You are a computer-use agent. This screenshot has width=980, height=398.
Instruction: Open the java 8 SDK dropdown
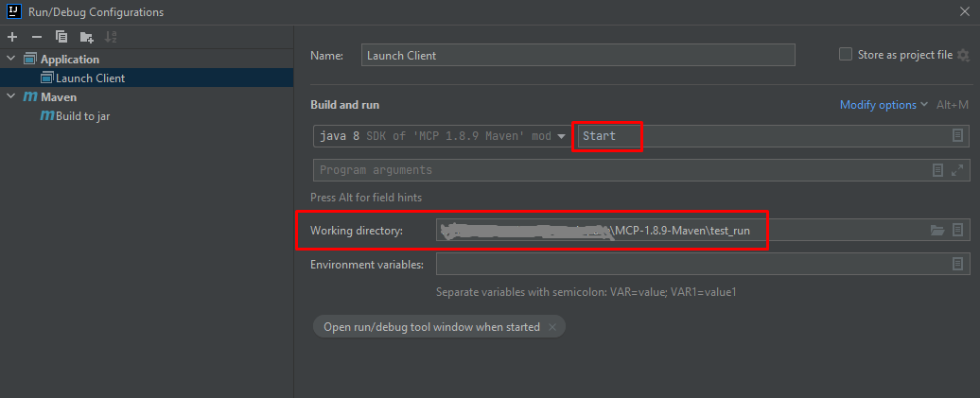pyautogui.click(x=441, y=136)
